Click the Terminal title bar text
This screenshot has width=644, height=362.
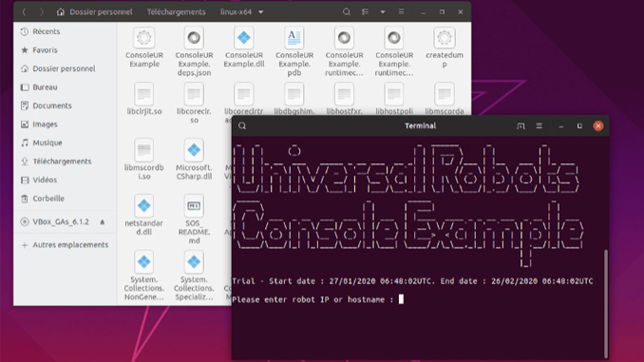point(420,125)
